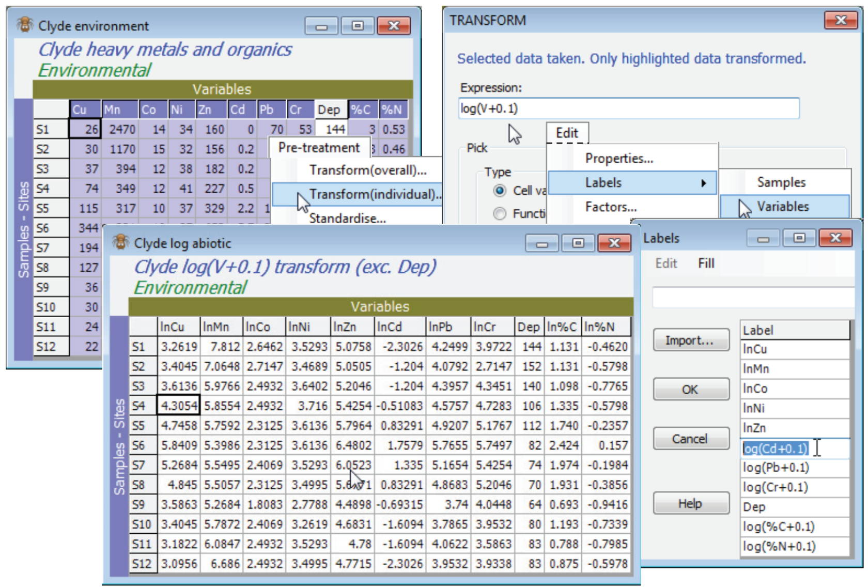Choose Standardise... in Pre-treatment menu
The image size is (868, 588).
point(347,218)
